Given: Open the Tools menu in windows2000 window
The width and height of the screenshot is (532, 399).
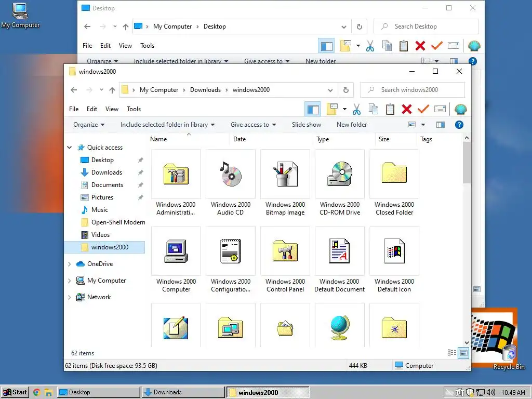Looking at the screenshot, I should tap(134, 109).
